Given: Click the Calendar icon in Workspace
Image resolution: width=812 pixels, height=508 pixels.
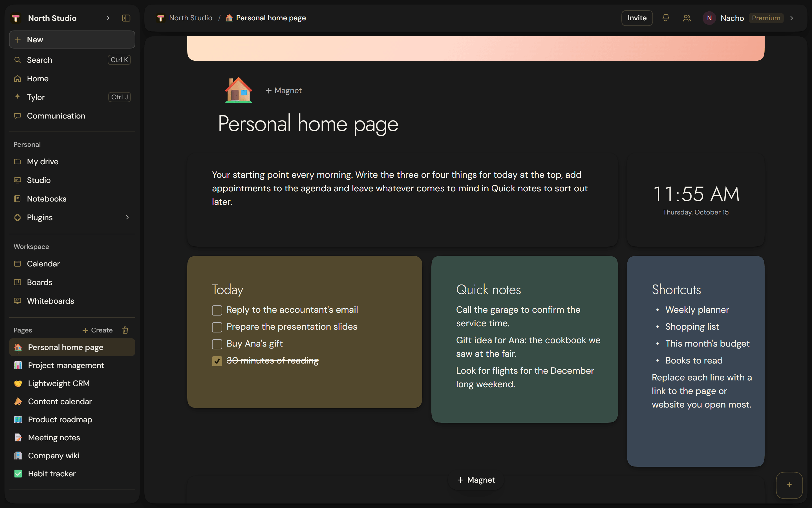Looking at the screenshot, I should point(17,264).
